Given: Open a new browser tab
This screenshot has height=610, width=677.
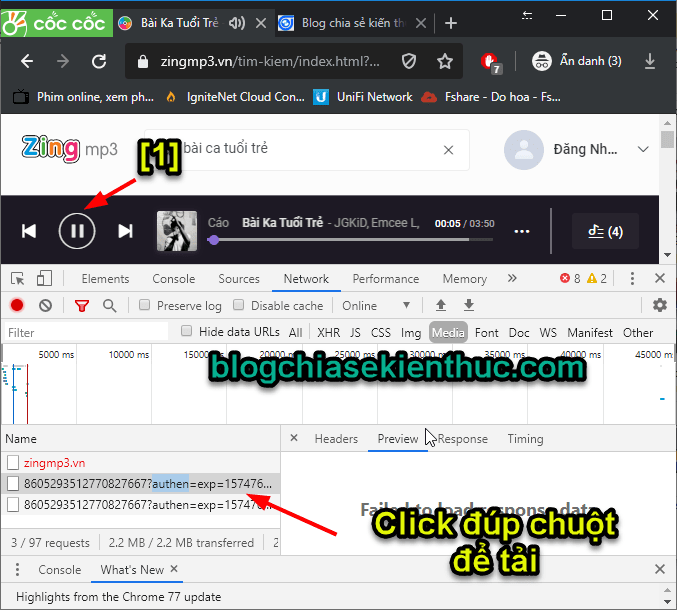Looking at the screenshot, I should point(450,23).
